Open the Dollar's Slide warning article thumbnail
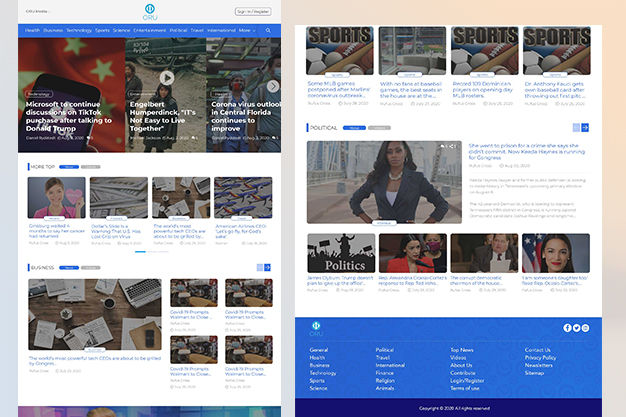 coord(119,198)
